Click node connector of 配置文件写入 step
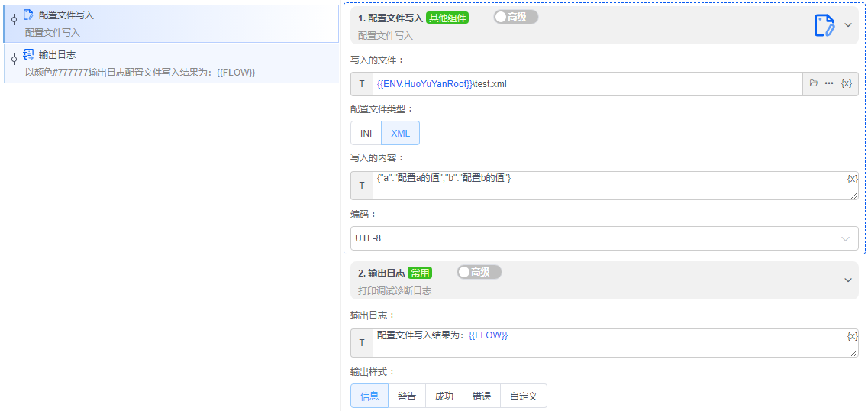This screenshot has width=868, height=411. click(x=15, y=20)
